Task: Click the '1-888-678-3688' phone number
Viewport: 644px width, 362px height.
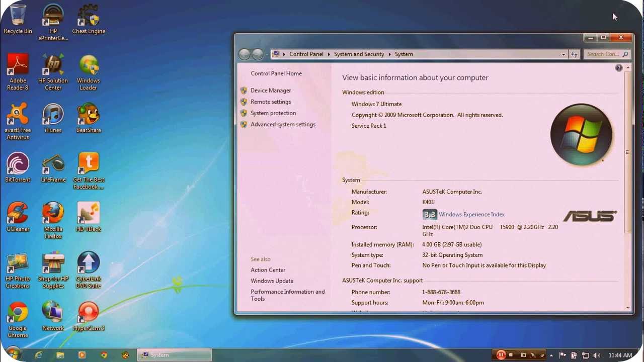Action: pos(441,292)
